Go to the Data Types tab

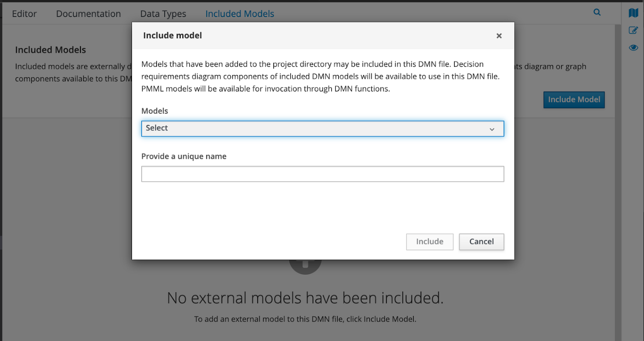[x=163, y=14]
